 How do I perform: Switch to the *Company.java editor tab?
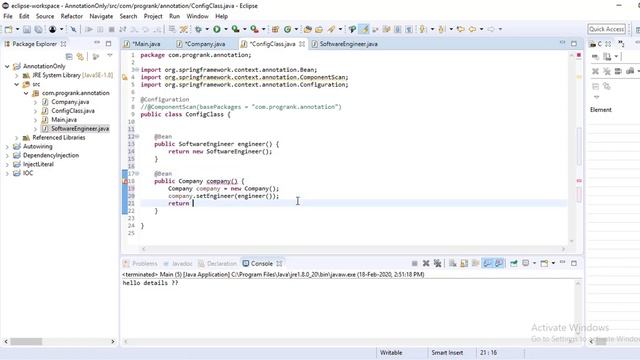point(204,44)
